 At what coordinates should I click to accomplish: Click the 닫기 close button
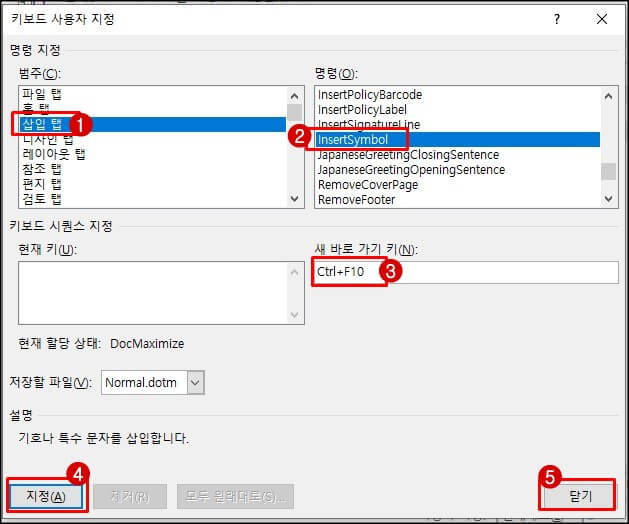[578, 496]
